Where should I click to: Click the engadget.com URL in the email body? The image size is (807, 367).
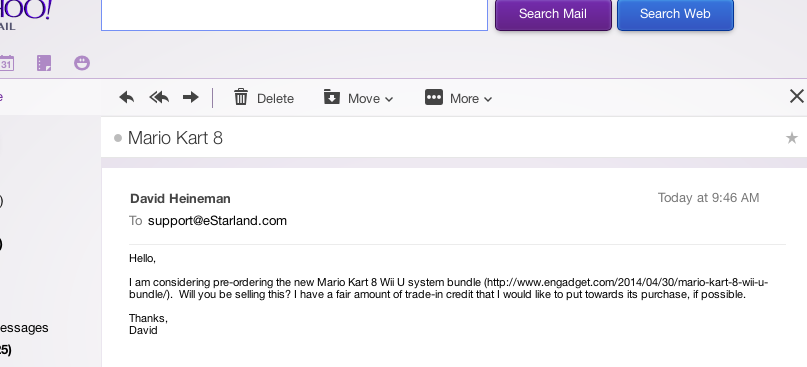tap(448, 288)
